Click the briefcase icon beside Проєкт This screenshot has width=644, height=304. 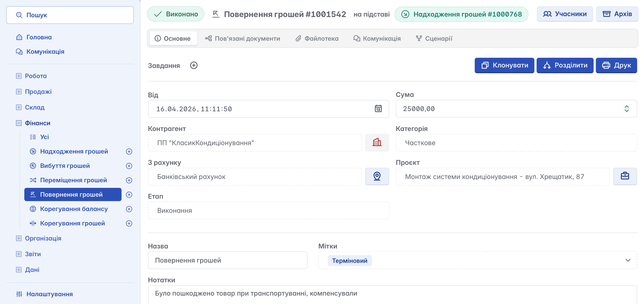(x=625, y=176)
